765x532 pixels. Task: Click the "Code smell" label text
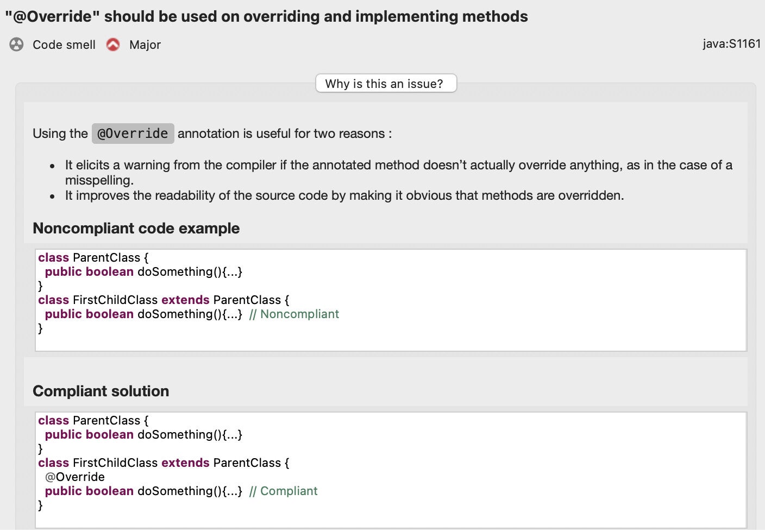click(64, 45)
